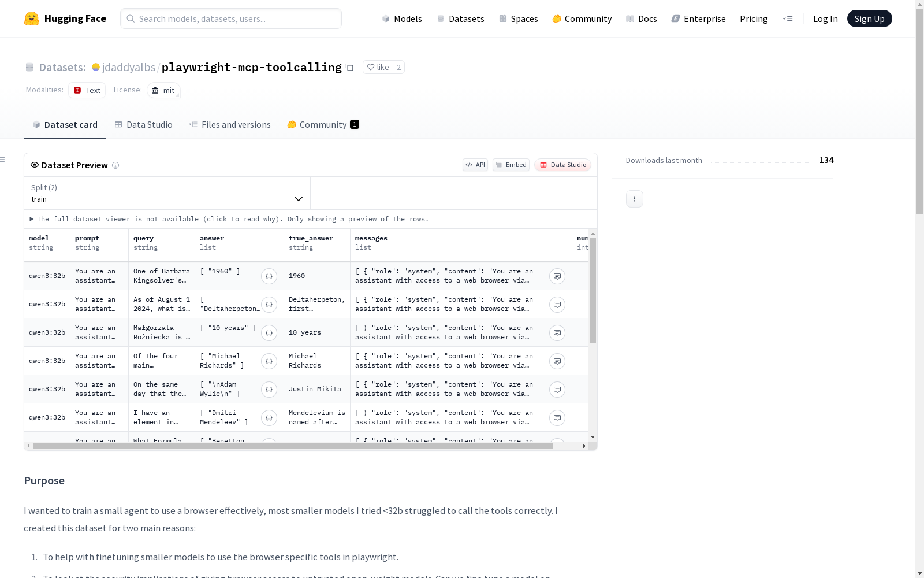Click the Hugging Face logo icon
The height and width of the screenshot is (578, 924).
[32, 18]
